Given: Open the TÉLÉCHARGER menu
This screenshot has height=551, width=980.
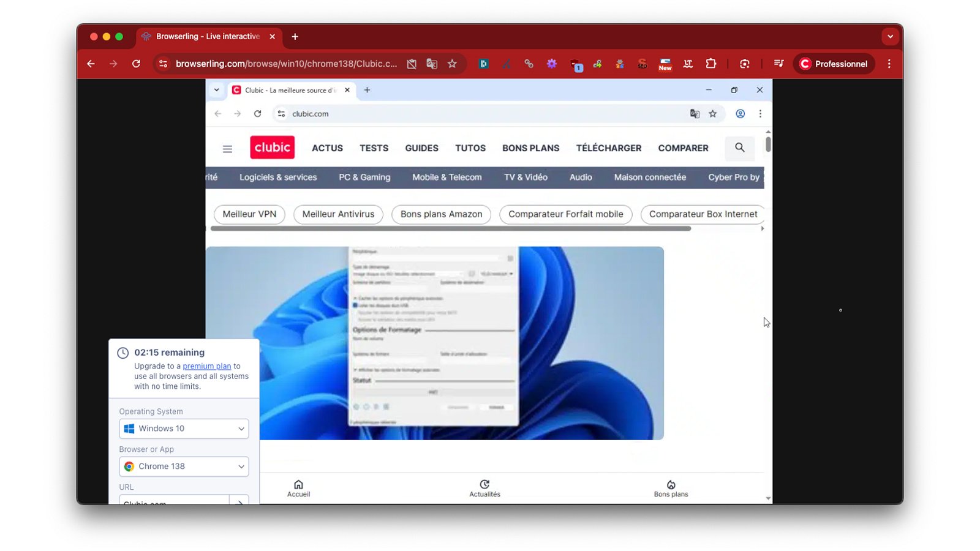Looking at the screenshot, I should (609, 148).
